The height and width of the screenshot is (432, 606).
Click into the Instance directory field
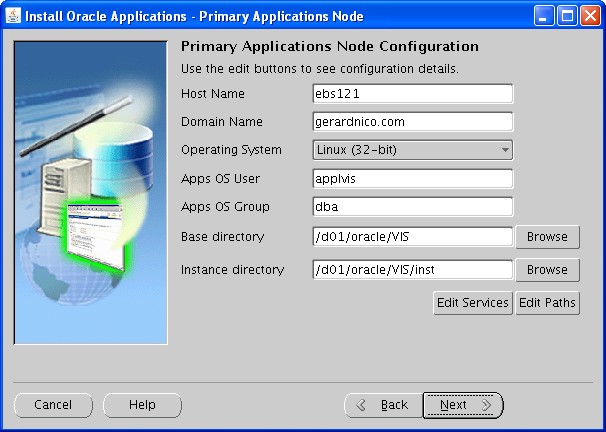[413, 269]
